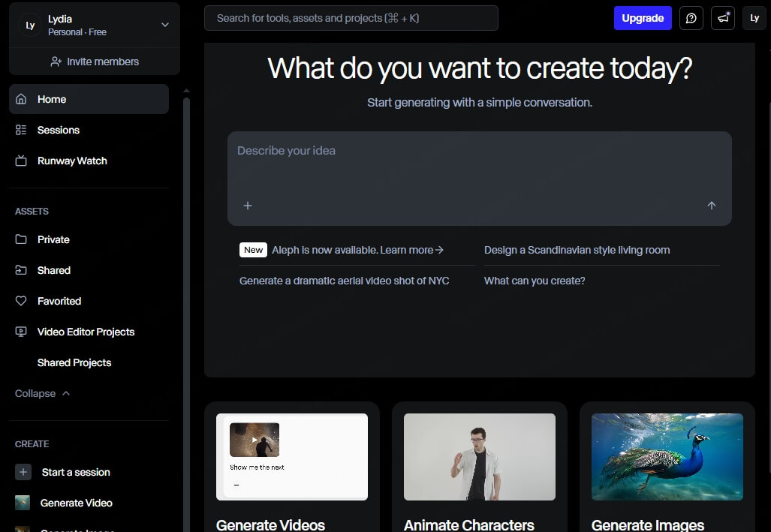Click the Favorited heart icon
This screenshot has height=532, width=771.
pyautogui.click(x=21, y=301)
